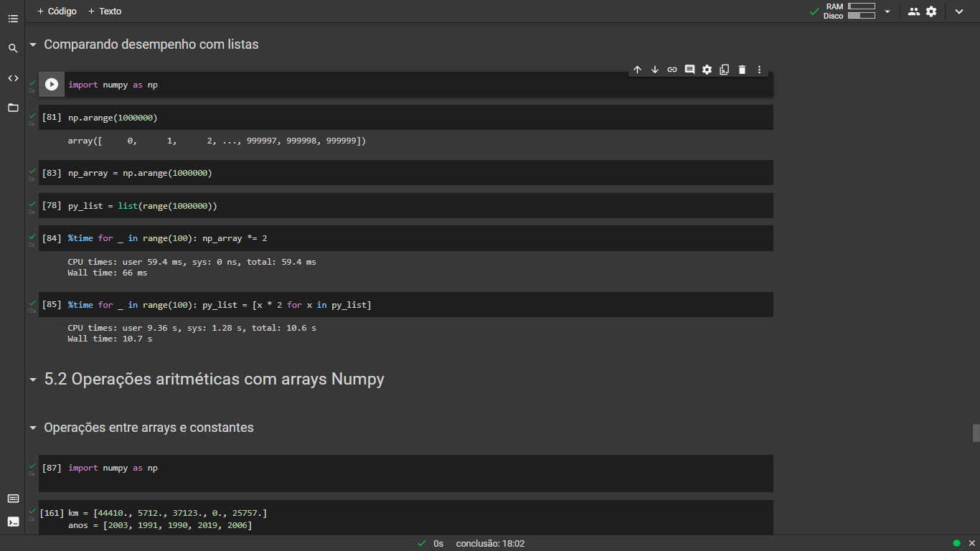Open the table of contents sidebar icon

coord(13,19)
